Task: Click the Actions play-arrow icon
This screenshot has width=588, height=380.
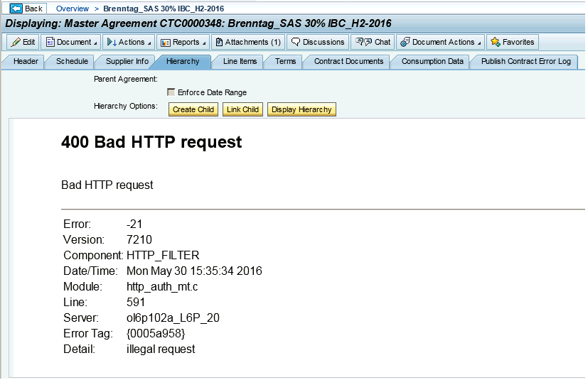Action: [x=112, y=42]
